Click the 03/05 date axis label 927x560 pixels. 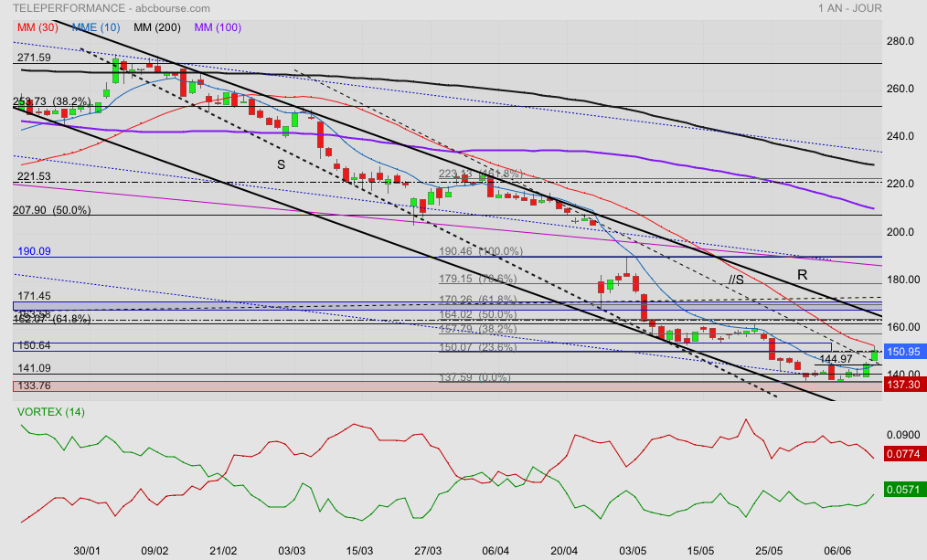[x=633, y=551]
